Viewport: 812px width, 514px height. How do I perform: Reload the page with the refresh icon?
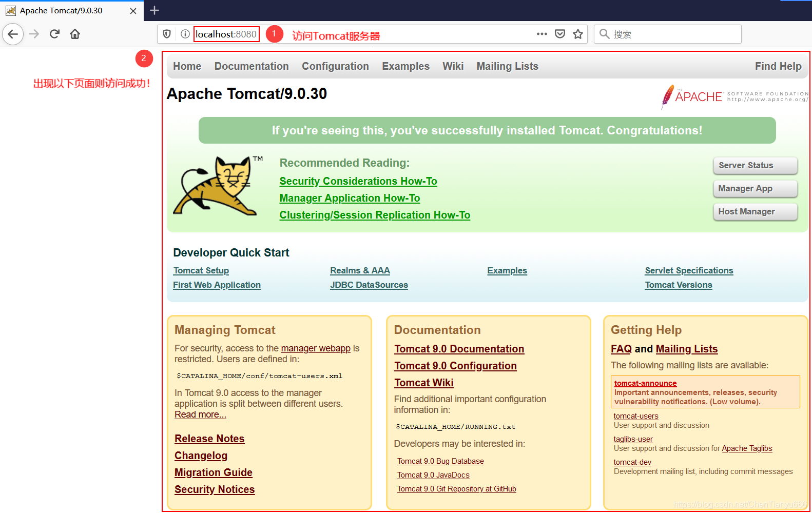(54, 34)
